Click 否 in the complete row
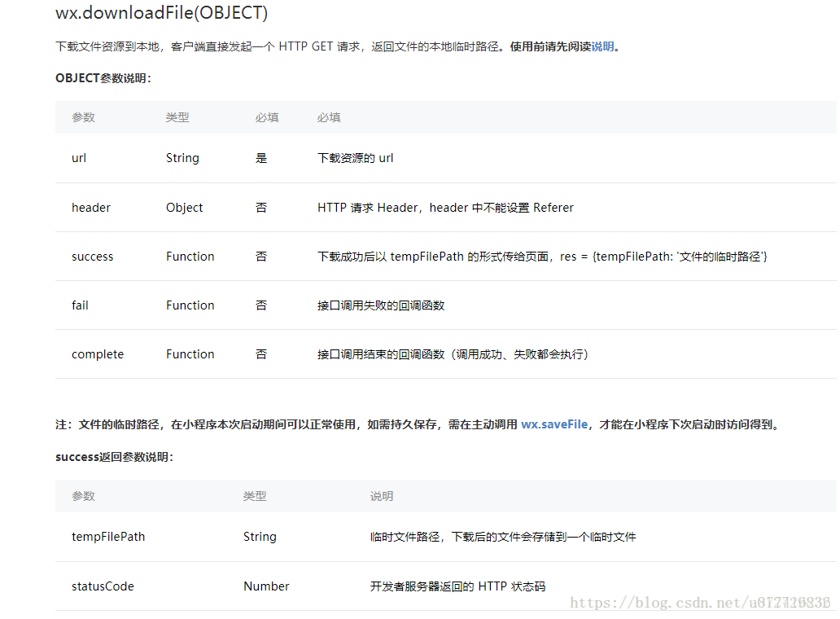Screen dimensions: 840x619 click(x=261, y=354)
